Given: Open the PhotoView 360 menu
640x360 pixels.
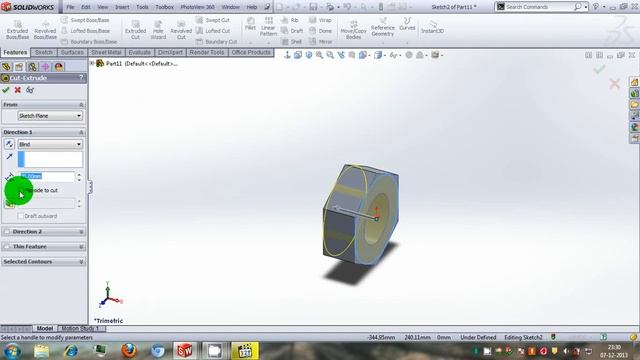Looking at the screenshot, I should click(197, 7).
